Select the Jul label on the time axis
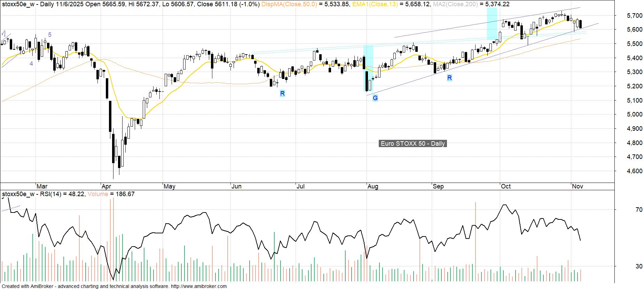The height and width of the screenshot is (289, 644). [300, 186]
